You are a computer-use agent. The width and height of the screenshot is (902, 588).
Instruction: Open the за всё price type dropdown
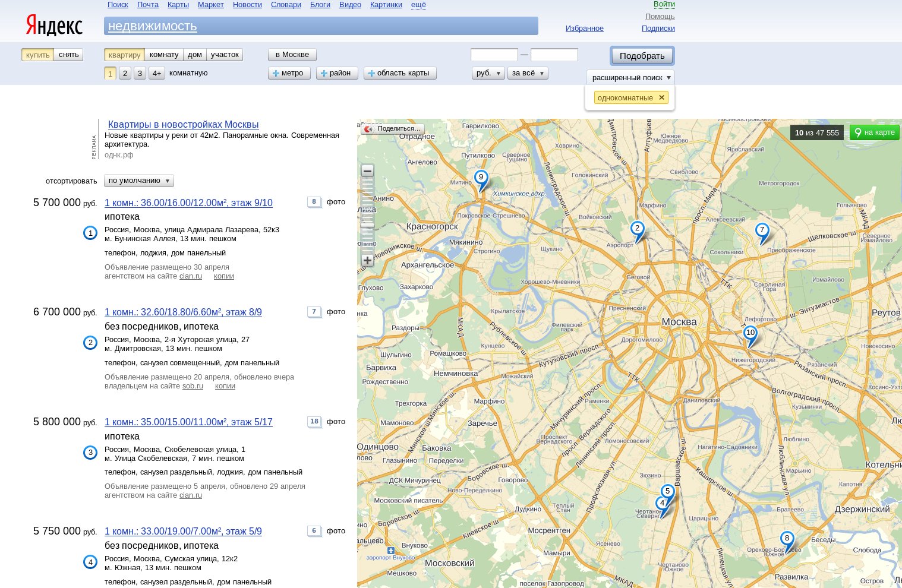528,73
